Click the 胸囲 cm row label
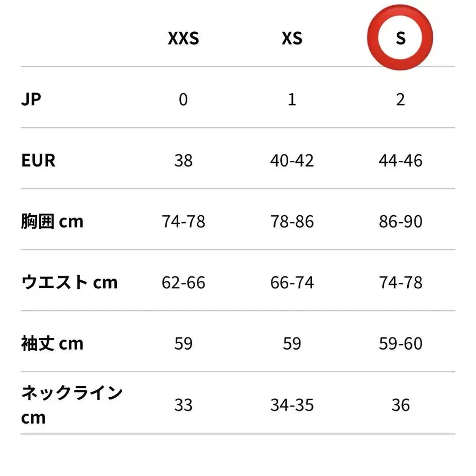Viewport: 476px width, 476px height. coord(52,221)
